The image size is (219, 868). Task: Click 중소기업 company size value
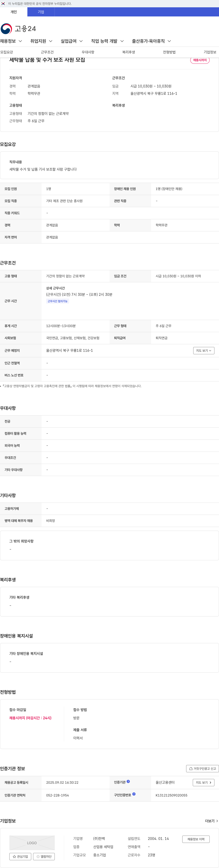pos(99,855)
